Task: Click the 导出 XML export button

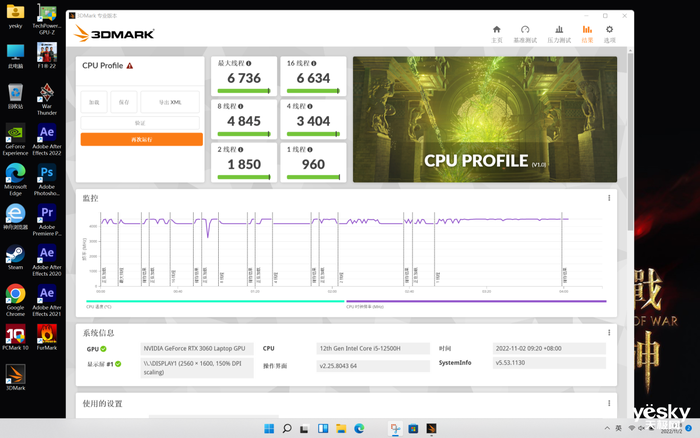Action: tap(170, 102)
